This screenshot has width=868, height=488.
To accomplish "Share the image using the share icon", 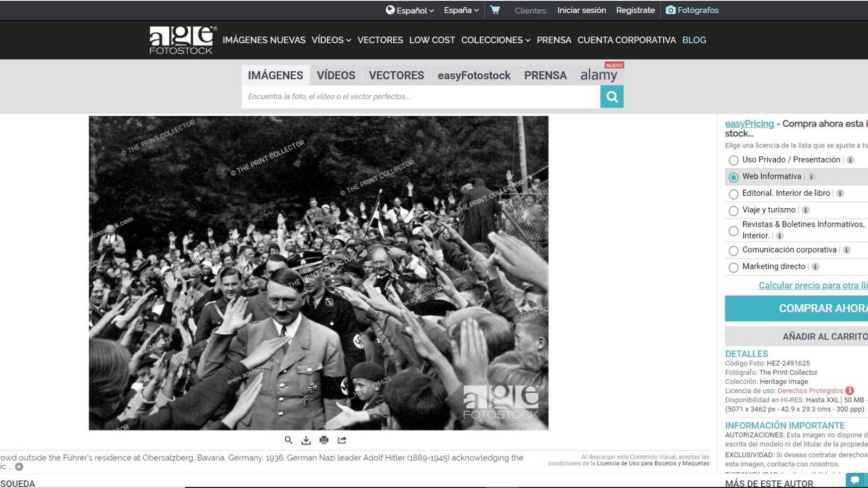I will [x=342, y=440].
